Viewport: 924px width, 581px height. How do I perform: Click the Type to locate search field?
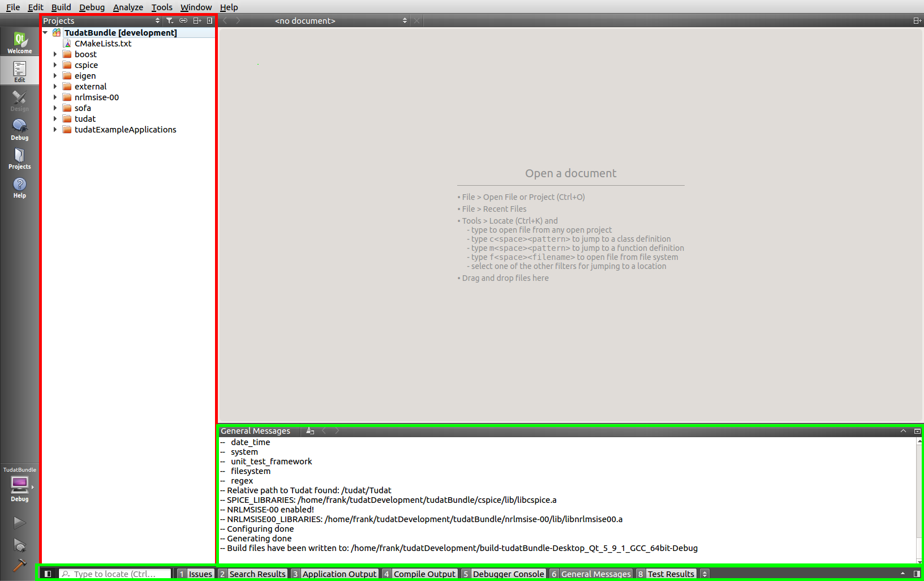click(115, 574)
